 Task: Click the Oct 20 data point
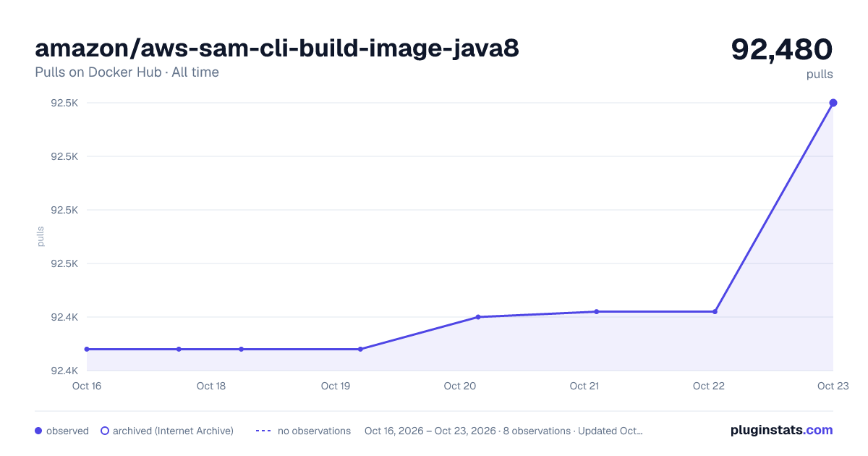(x=478, y=317)
